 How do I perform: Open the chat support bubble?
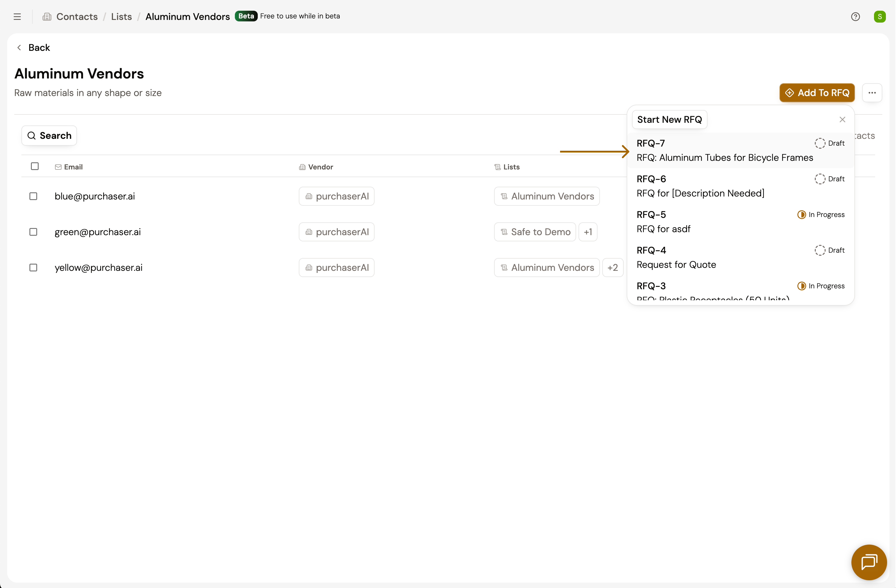pyautogui.click(x=869, y=562)
